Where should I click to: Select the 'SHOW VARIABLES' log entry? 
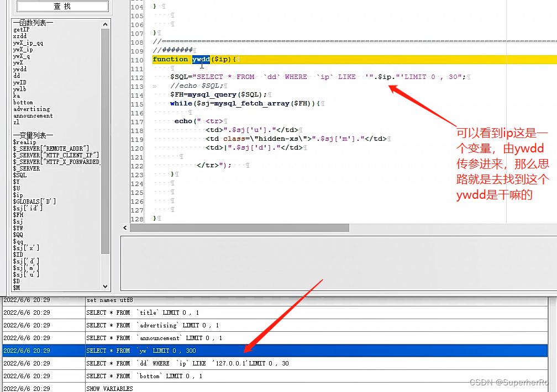tap(166, 388)
